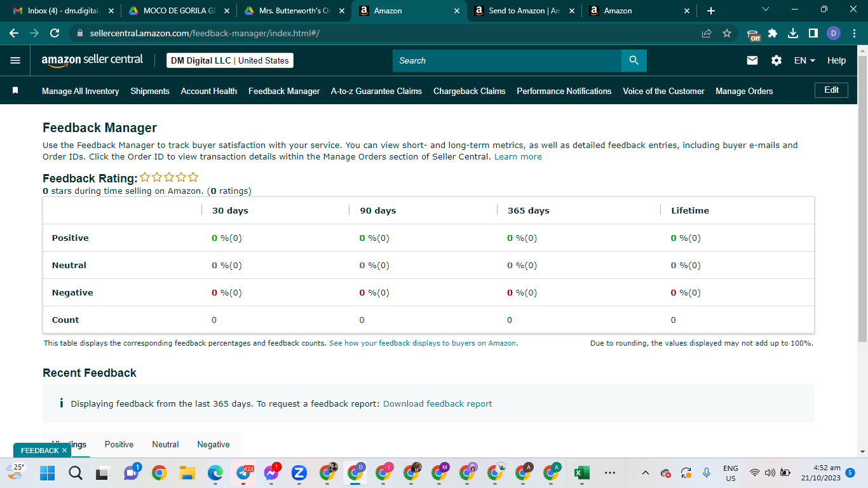Show hidden system tray icons
Image resolution: width=868 pixels, height=488 pixels.
pos(646,473)
